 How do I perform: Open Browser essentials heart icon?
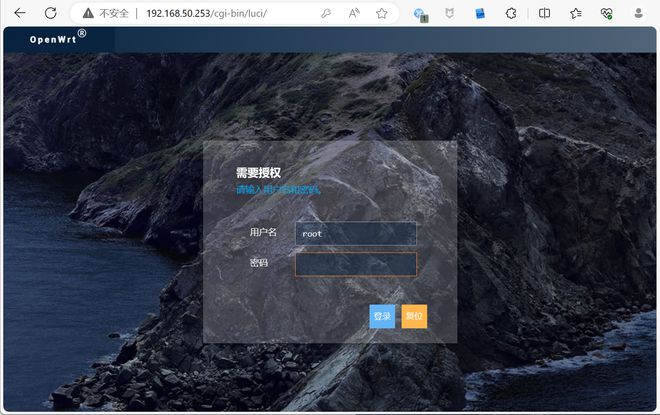coord(607,13)
